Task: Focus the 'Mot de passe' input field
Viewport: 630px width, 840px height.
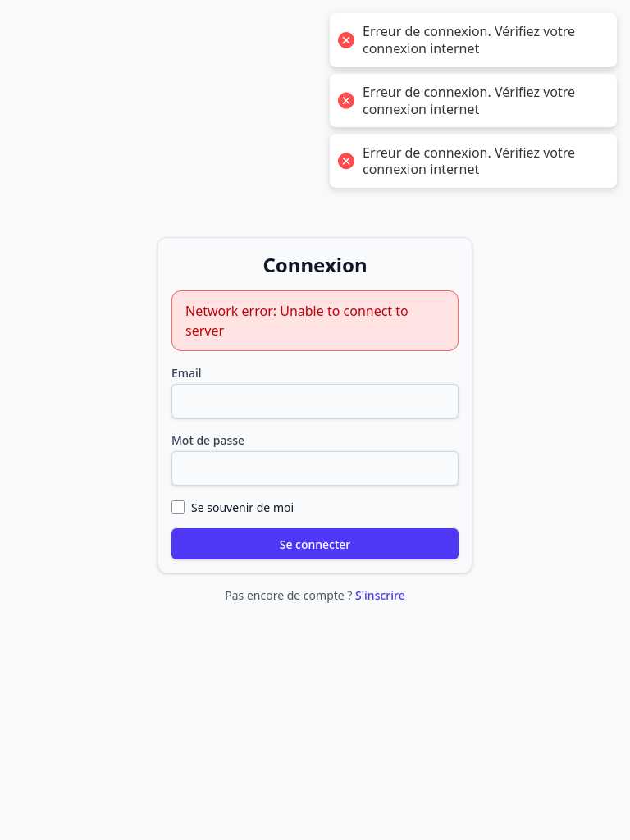Action: coord(315,468)
